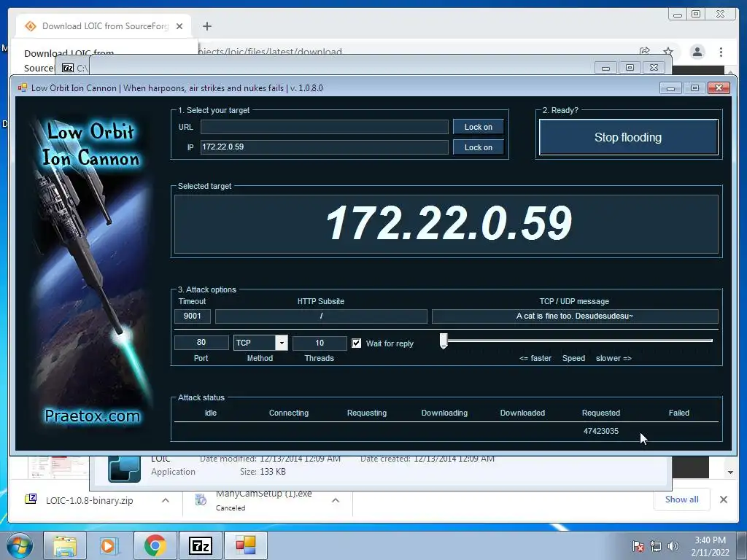The image size is (747, 560).
Task: Close the Download LOIC Chrome tab
Action: (x=179, y=26)
